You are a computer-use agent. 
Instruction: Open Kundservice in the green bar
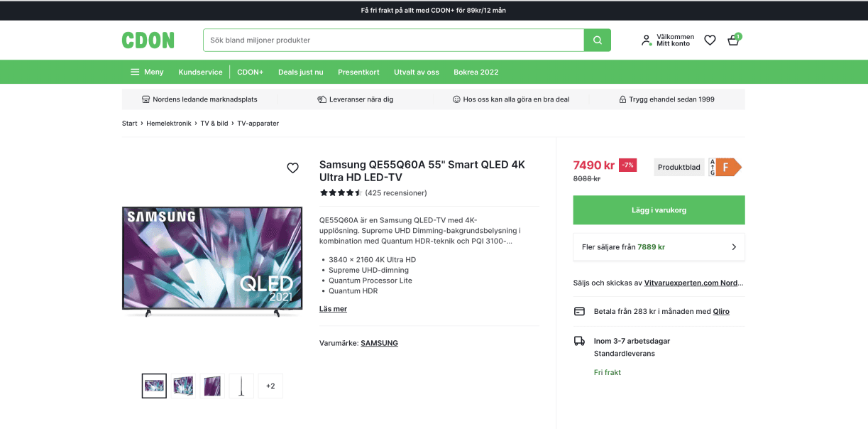click(200, 72)
